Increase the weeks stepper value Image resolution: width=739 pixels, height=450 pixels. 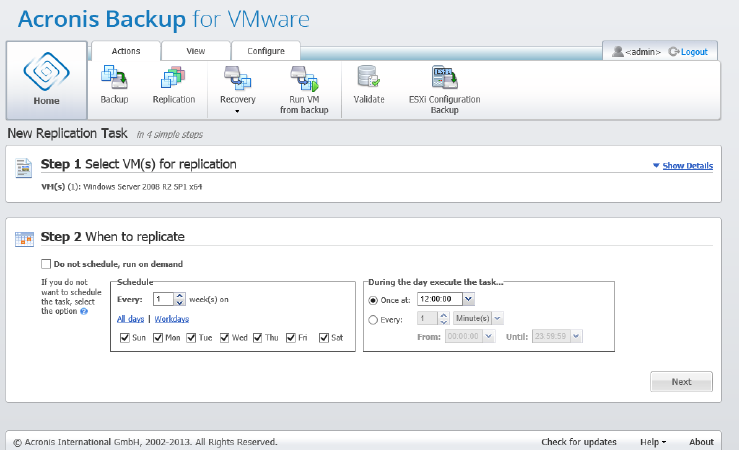tap(180, 296)
